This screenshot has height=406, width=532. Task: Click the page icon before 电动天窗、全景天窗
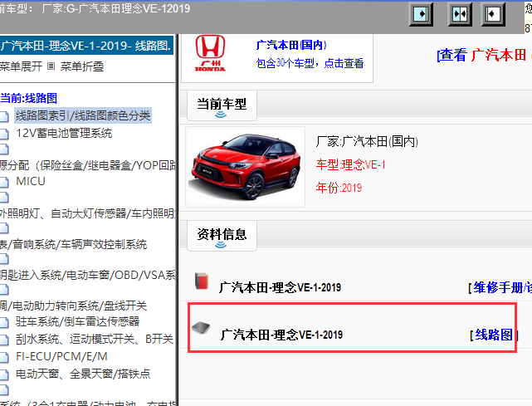(3, 374)
